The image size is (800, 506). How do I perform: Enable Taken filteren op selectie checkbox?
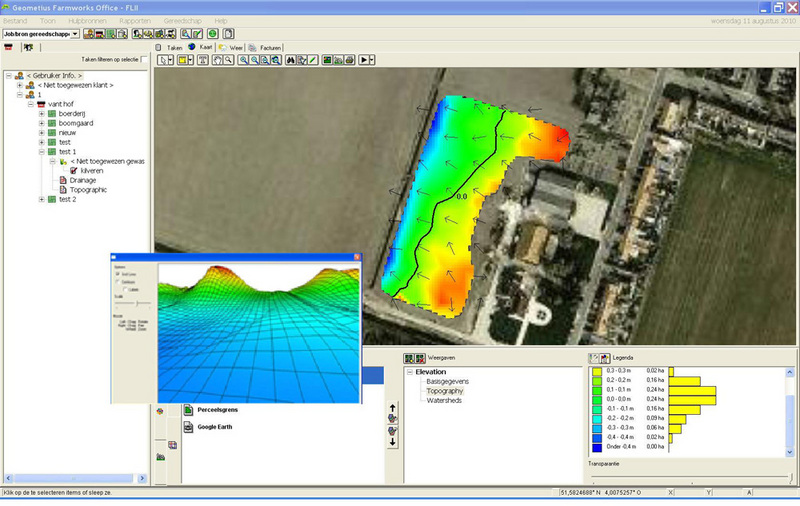[144, 60]
